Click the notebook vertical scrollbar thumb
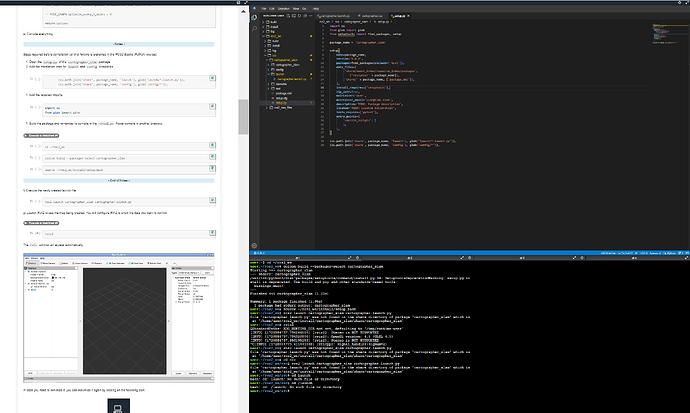Viewport: 690px width, 413px height. point(243,117)
